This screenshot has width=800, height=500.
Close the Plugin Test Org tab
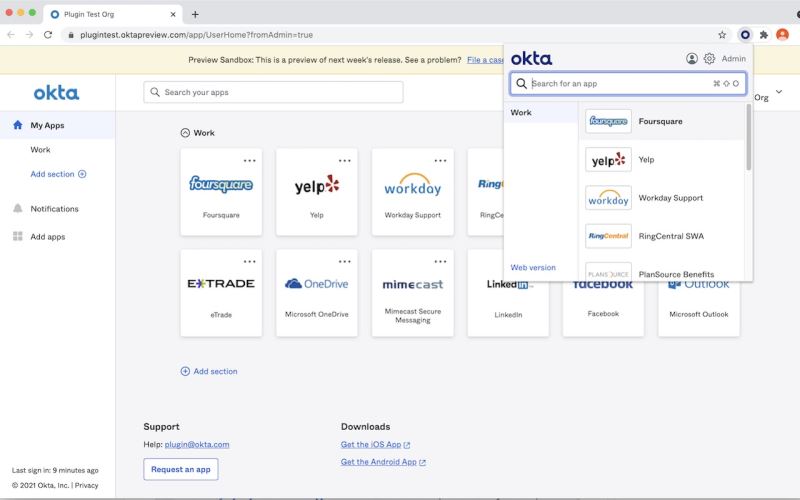(173, 14)
